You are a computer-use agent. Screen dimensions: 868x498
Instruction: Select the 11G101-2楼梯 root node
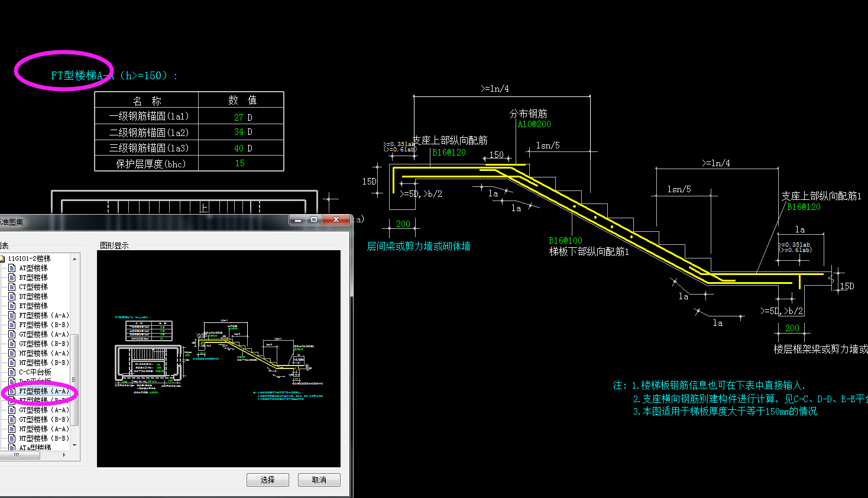point(29,258)
